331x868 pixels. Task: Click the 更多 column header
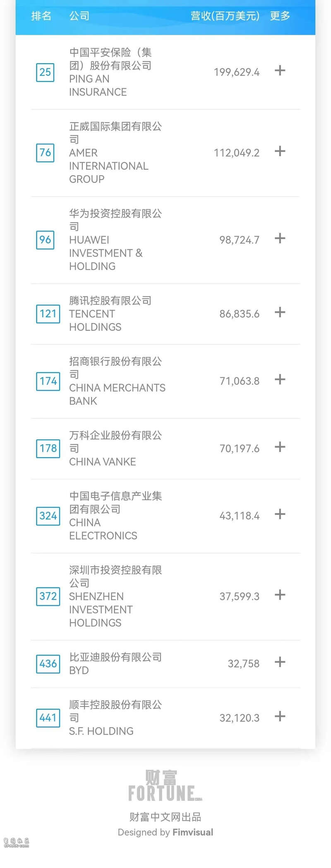coord(280,16)
